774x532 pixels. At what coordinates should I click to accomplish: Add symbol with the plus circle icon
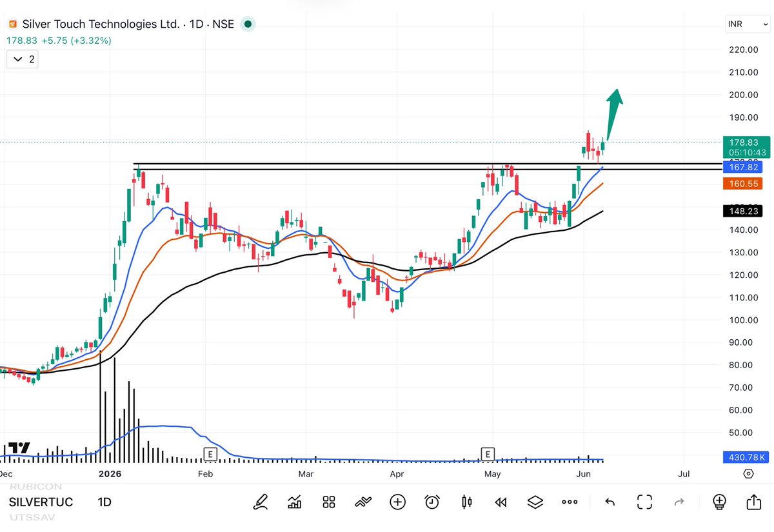(x=397, y=502)
